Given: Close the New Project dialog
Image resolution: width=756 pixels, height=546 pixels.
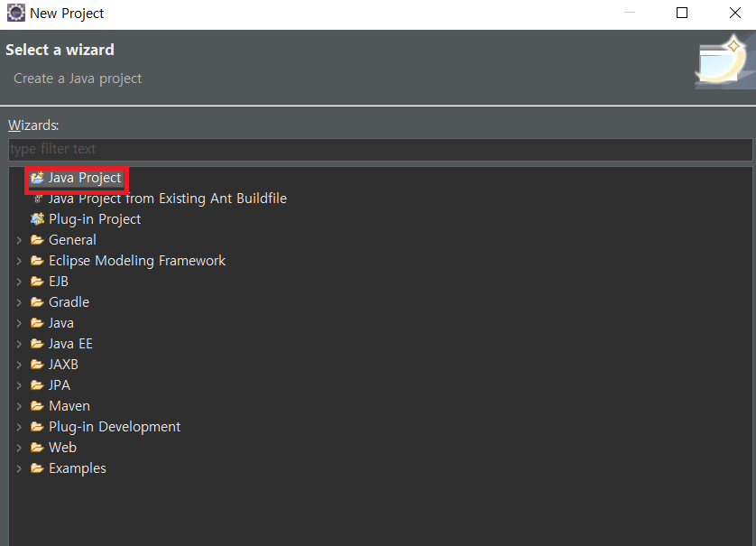Looking at the screenshot, I should [x=734, y=13].
